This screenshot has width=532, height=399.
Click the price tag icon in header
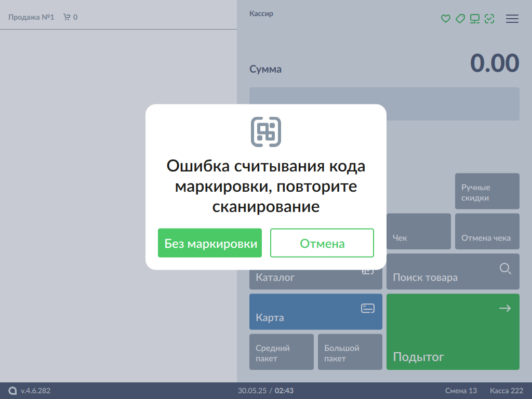pyautogui.click(x=460, y=19)
